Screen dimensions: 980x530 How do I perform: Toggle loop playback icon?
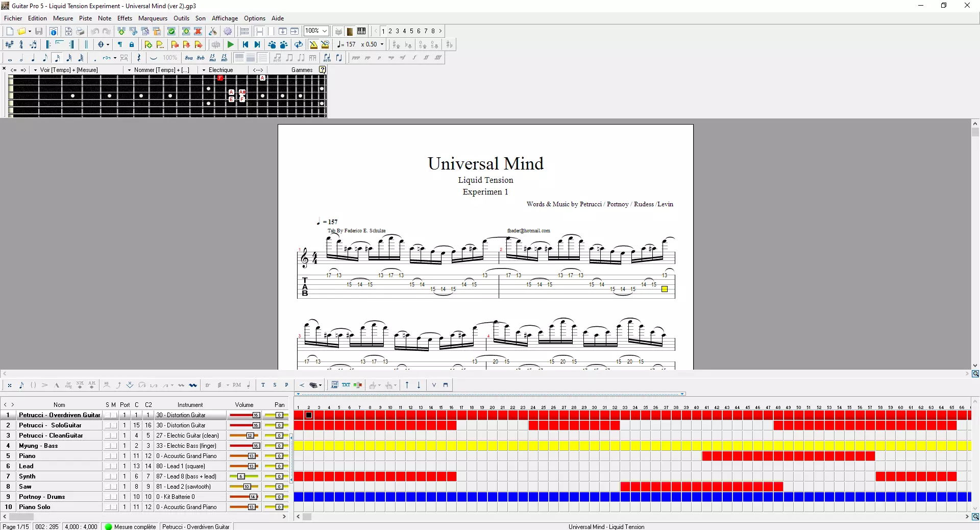[x=299, y=44]
